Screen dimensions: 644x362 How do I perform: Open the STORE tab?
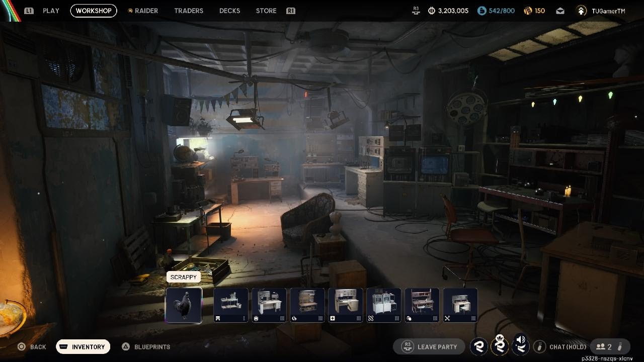point(266,11)
